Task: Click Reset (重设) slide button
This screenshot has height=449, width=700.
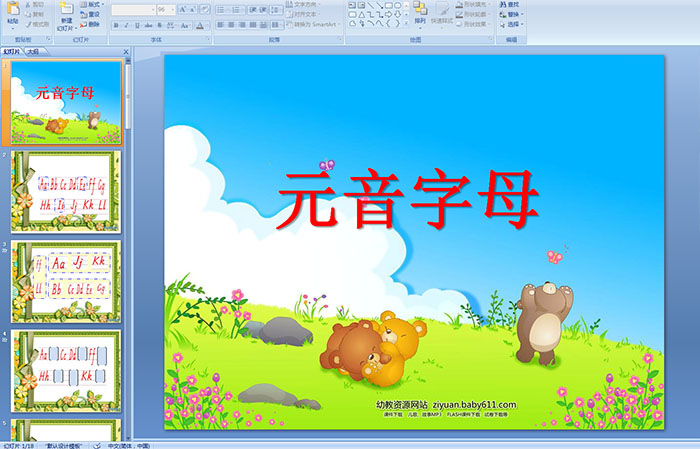Action: coord(90,14)
